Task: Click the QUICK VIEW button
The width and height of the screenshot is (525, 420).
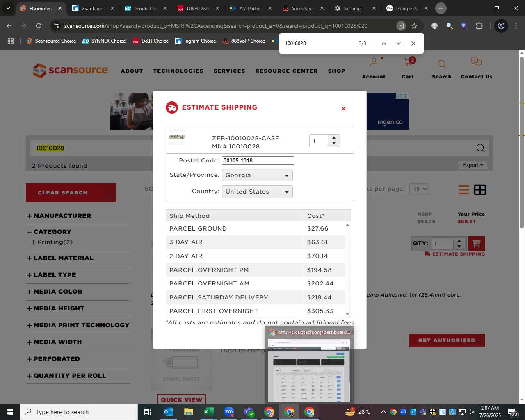Action: 182,399
